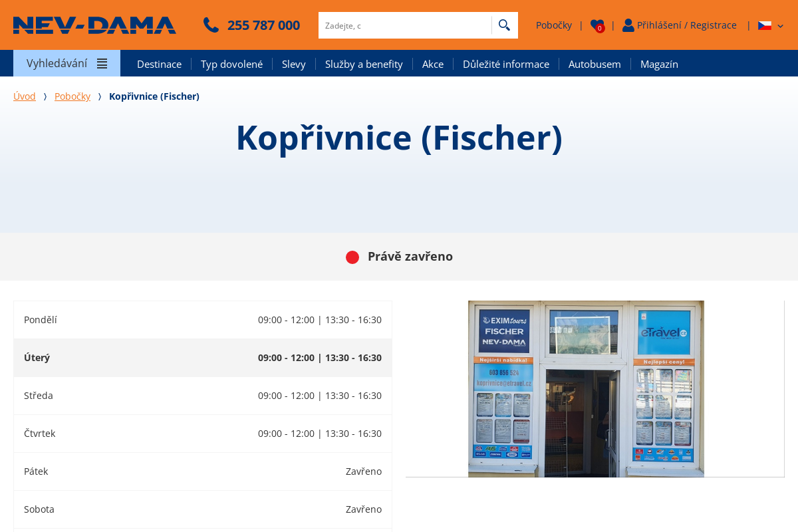The height and width of the screenshot is (532, 798).
Task: Open favorites via the heart icon
Action: [x=597, y=25]
